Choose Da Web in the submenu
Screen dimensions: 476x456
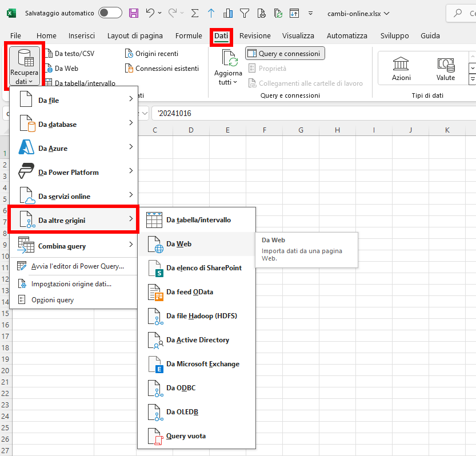(x=197, y=244)
